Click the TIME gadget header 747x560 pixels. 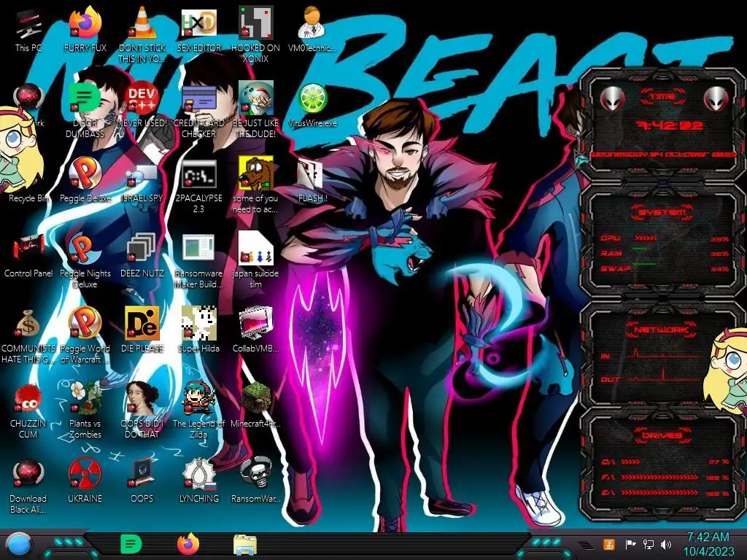tap(662, 96)
